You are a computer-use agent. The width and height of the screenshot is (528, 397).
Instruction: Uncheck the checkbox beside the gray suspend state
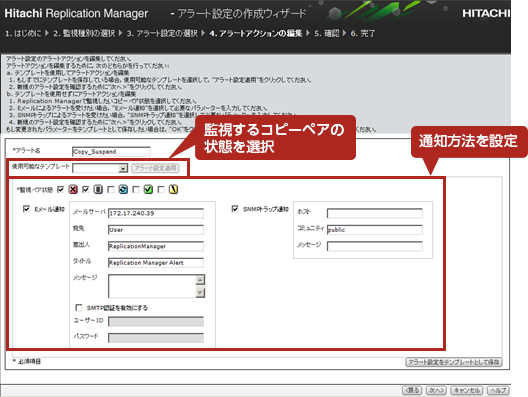[86, 190]
